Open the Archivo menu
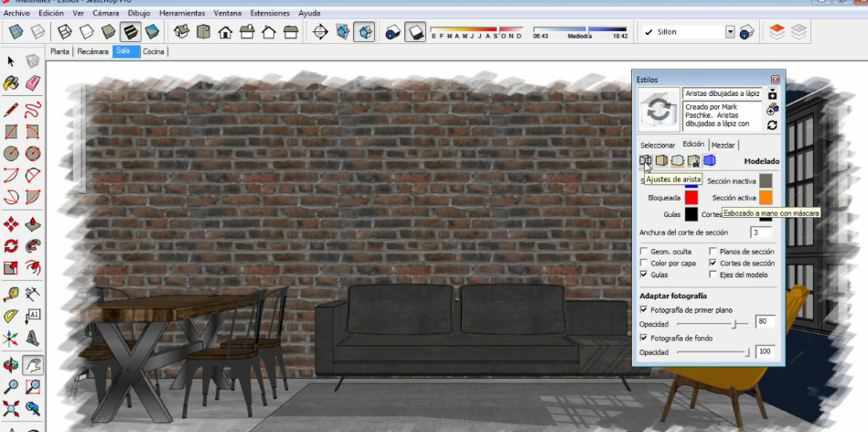This screenshot has width=868, height=432. pyautogui.click(x=16, y=13)
